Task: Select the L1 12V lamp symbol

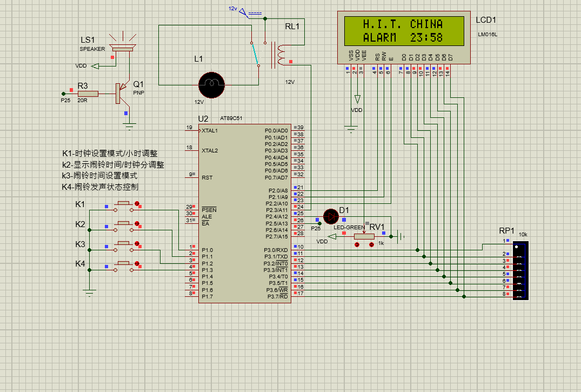Action: coord(211,85)
